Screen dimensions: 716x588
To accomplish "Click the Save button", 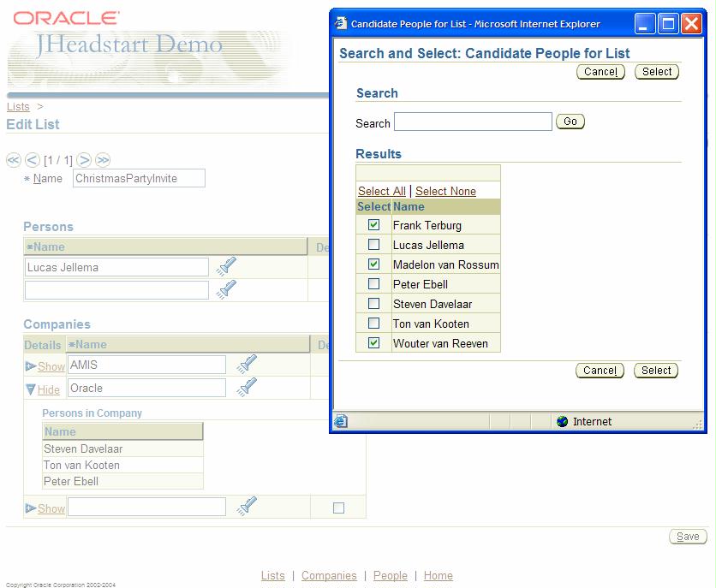I will click(688, 537).
